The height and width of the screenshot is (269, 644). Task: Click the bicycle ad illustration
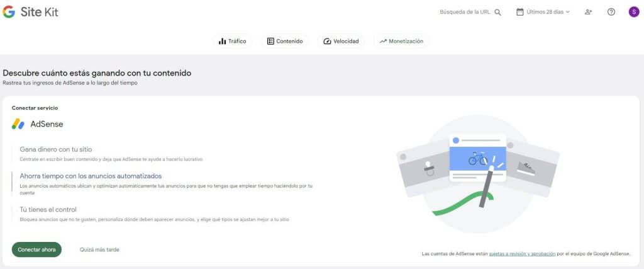(478, 158)
